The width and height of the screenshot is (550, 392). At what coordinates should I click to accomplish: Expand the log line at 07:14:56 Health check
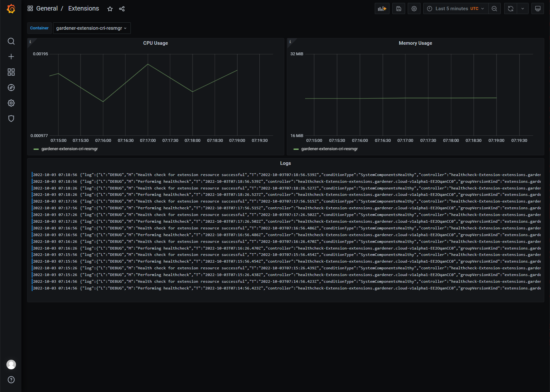tap(286, 281)
